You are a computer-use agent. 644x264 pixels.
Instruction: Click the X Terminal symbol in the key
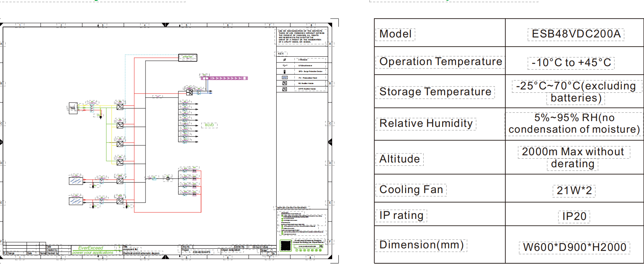coord(285,60)
